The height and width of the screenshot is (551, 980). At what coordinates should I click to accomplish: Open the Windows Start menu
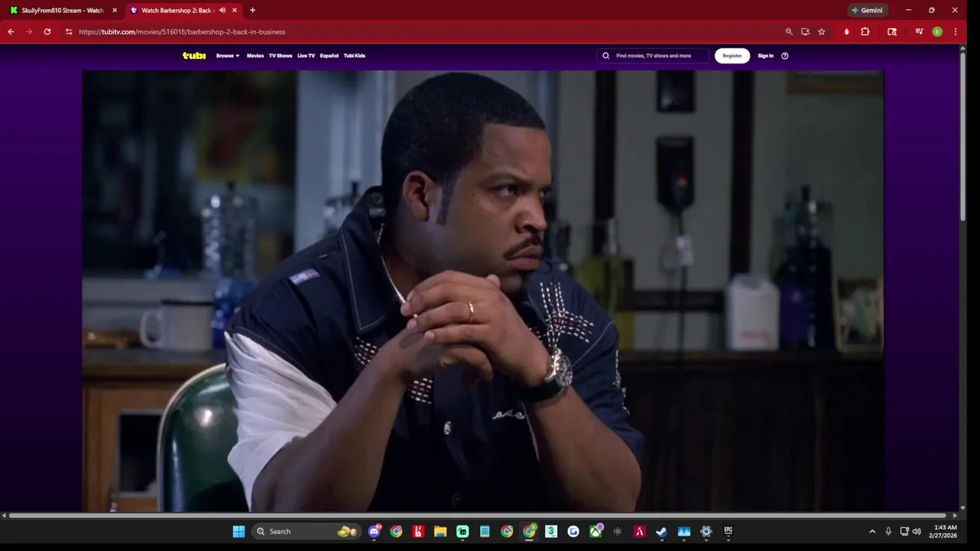click(239, 531)
